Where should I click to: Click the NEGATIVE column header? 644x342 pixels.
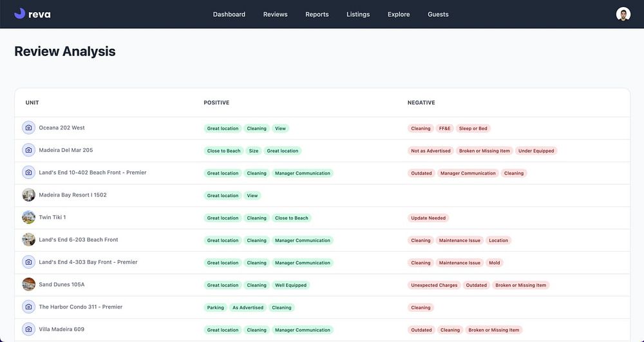421,102
